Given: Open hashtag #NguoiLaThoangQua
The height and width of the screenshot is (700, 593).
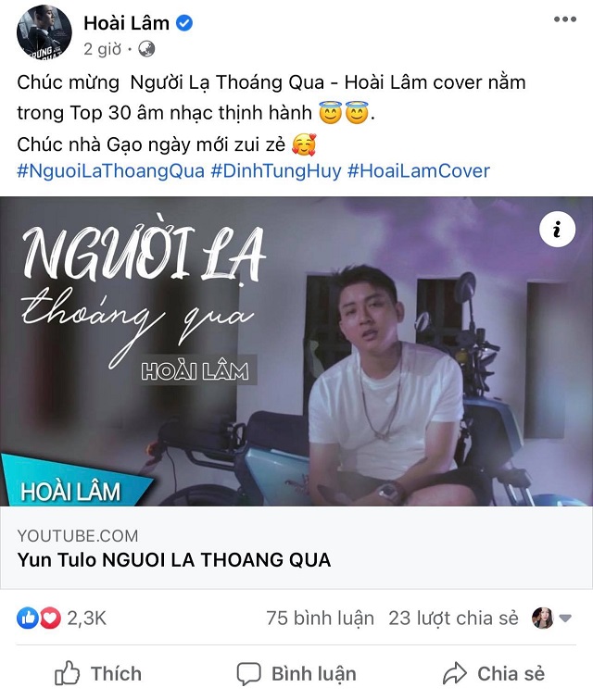Looking at the screenshot, I should pos(110,171).
